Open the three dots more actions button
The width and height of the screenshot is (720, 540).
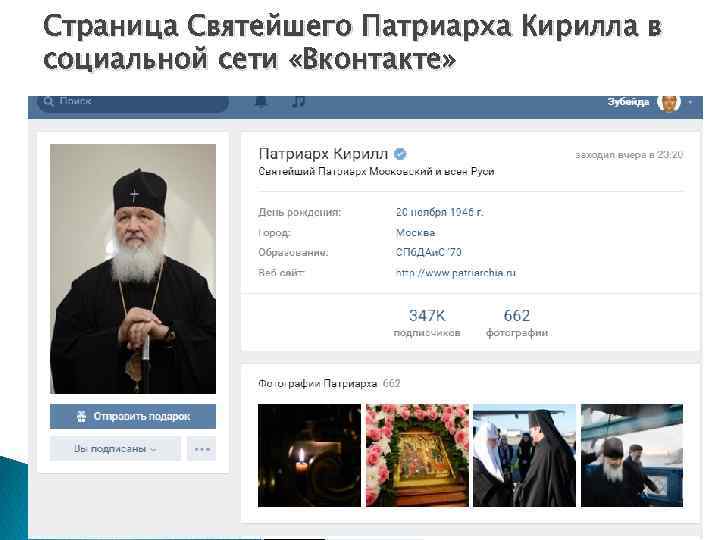202,449
